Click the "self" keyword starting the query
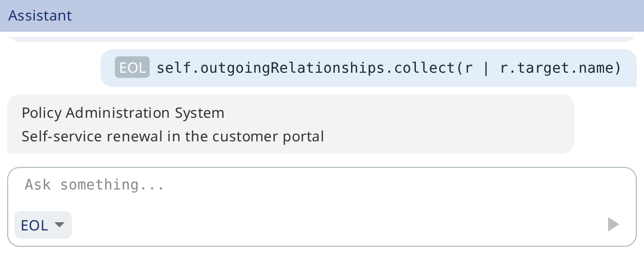644x254 pixels. [171, 68]
